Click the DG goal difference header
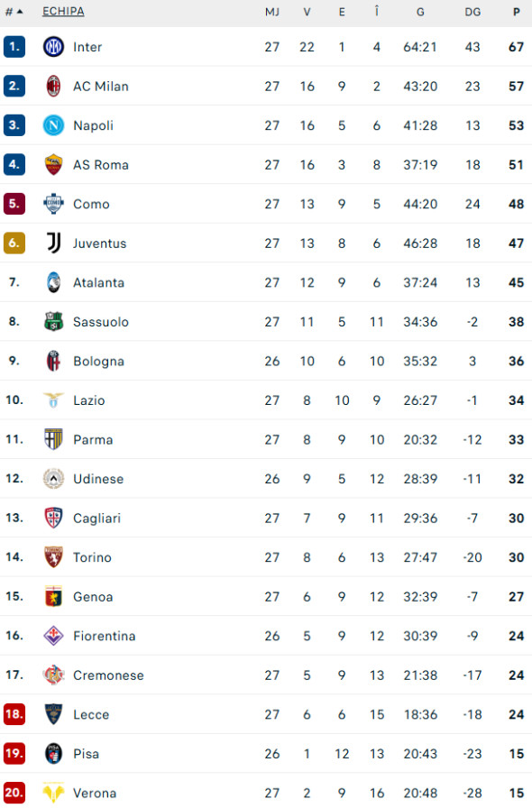The image size is (532, 808). 472,12
